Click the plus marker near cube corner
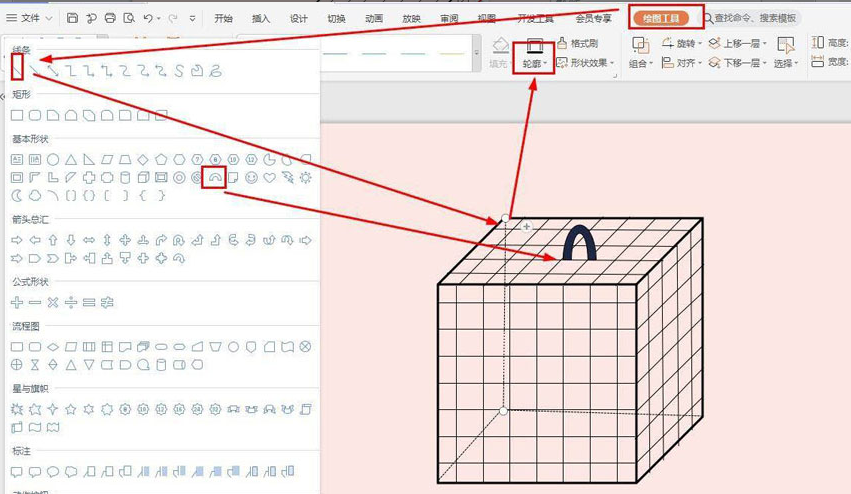This screenshot has width=851, height=494. 526,226
